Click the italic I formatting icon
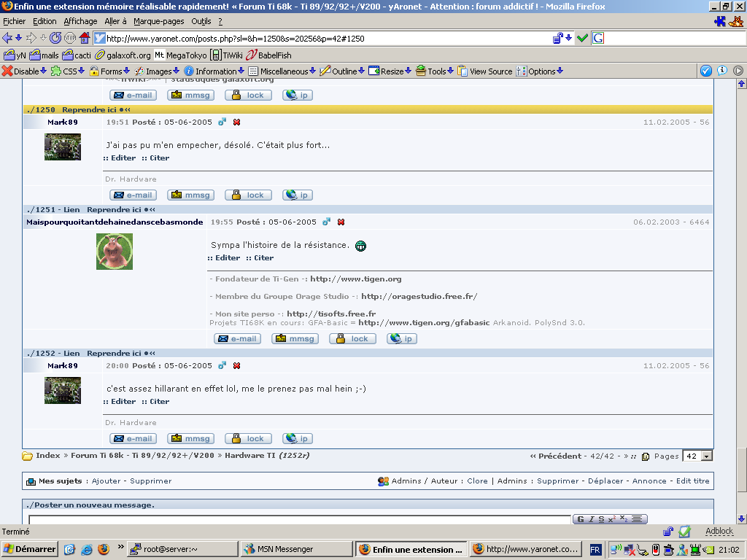The image size is (747, 560). [591, 519]
